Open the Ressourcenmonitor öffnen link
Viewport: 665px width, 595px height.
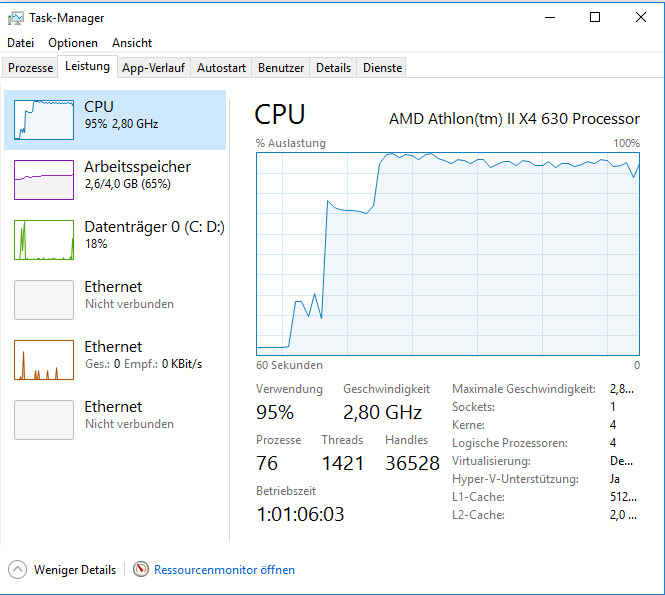[x=224, y=570]
